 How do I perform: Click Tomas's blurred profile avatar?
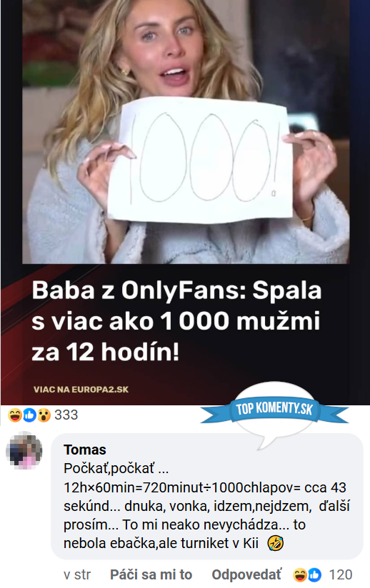pos(24,451)
